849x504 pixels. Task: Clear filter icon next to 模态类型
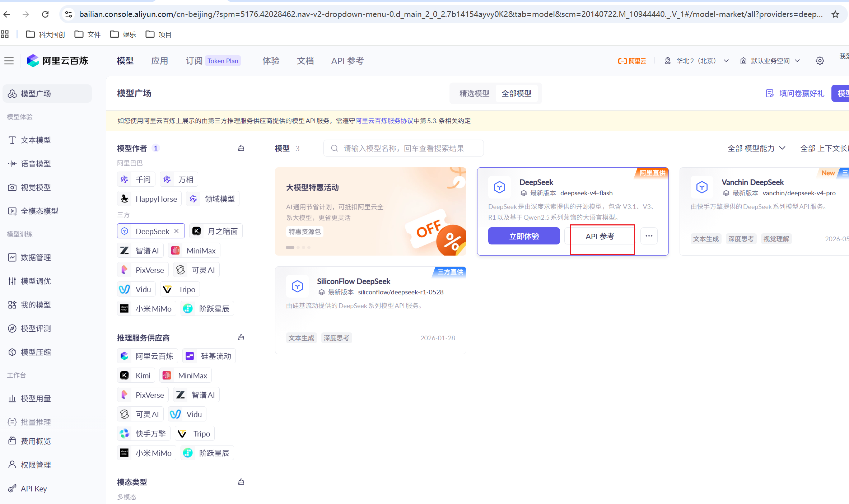(241, 482)
